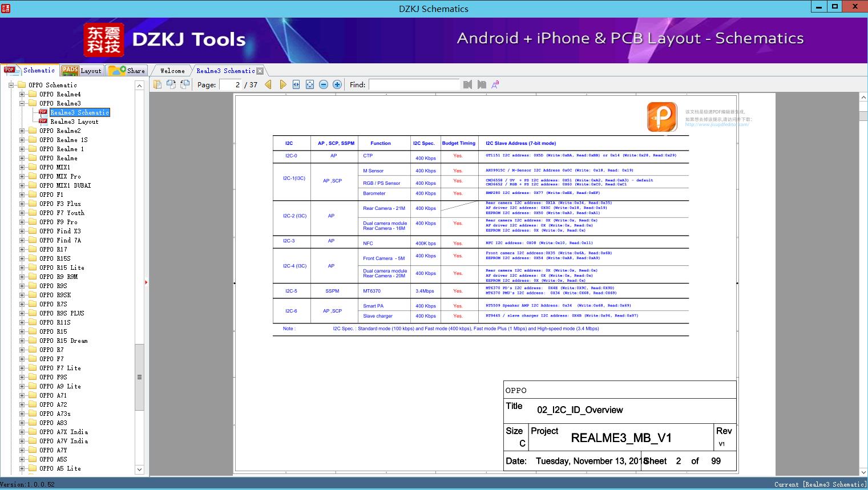This screenshot has width=868, height=490.
Task: Click the third rotate-pages toolbar icon
Action: click(184, 84)
